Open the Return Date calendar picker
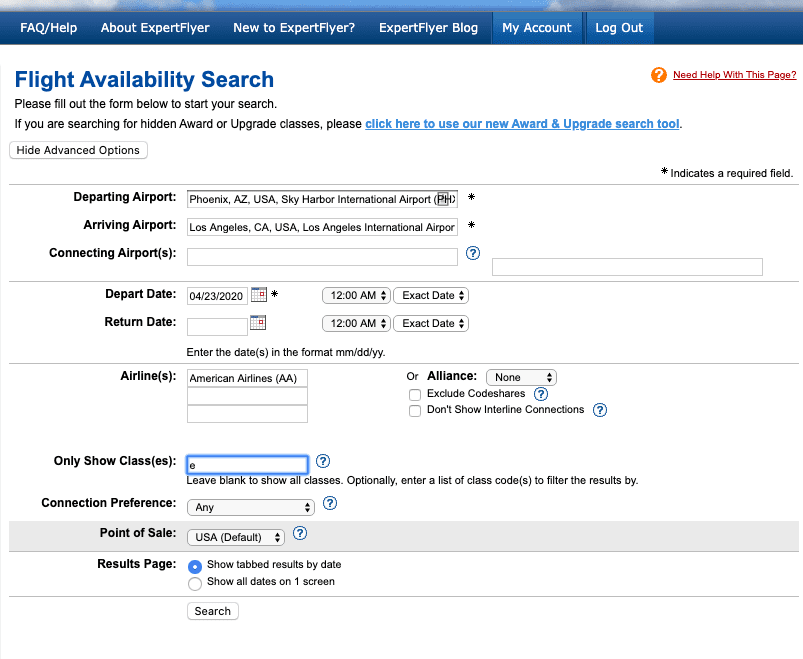 click(x=258, y=323)
